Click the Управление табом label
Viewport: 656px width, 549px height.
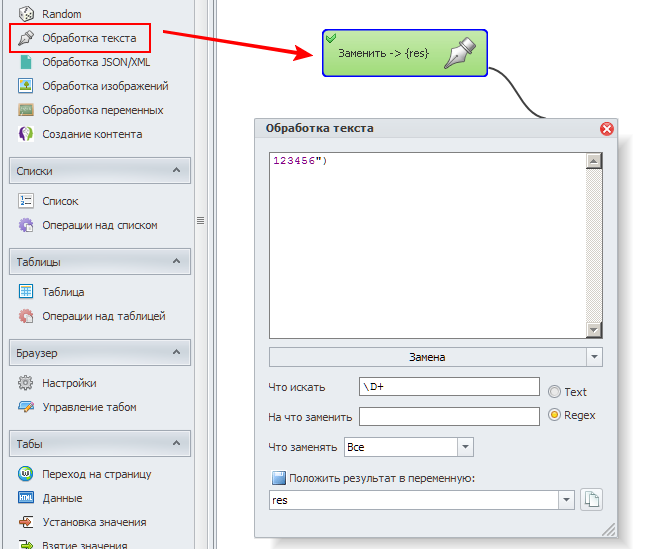pyautogui.click(x=89, y=407)
